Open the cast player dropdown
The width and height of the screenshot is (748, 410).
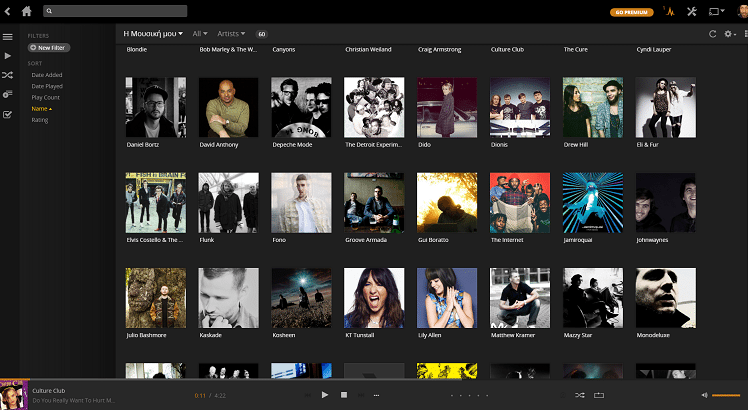717,11
